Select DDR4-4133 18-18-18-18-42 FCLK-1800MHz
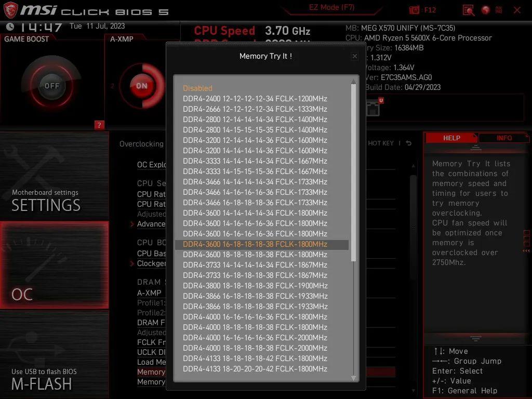 [x=255, y=358]
